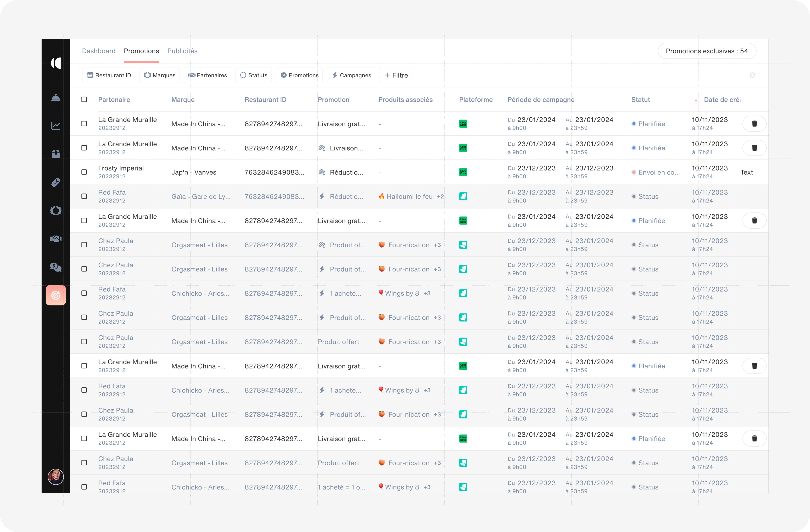Check the Frosty Imperial row checkbox

tap(84, 172)
